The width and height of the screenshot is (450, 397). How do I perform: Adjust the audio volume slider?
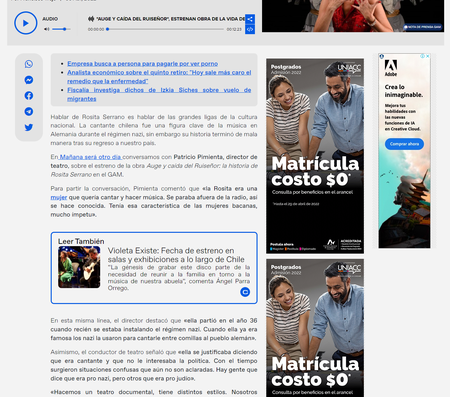[61, 29]
